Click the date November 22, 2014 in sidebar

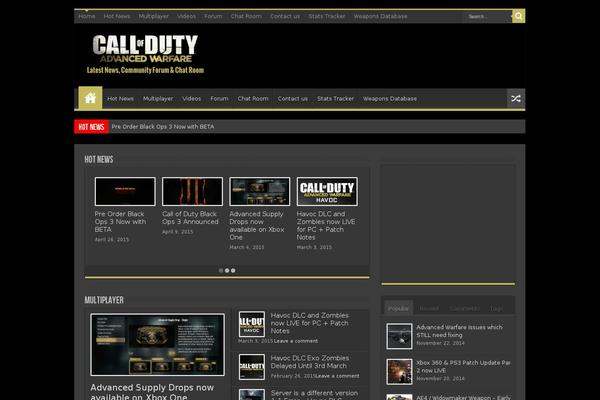pyautogui.click(x=440, y=343)
